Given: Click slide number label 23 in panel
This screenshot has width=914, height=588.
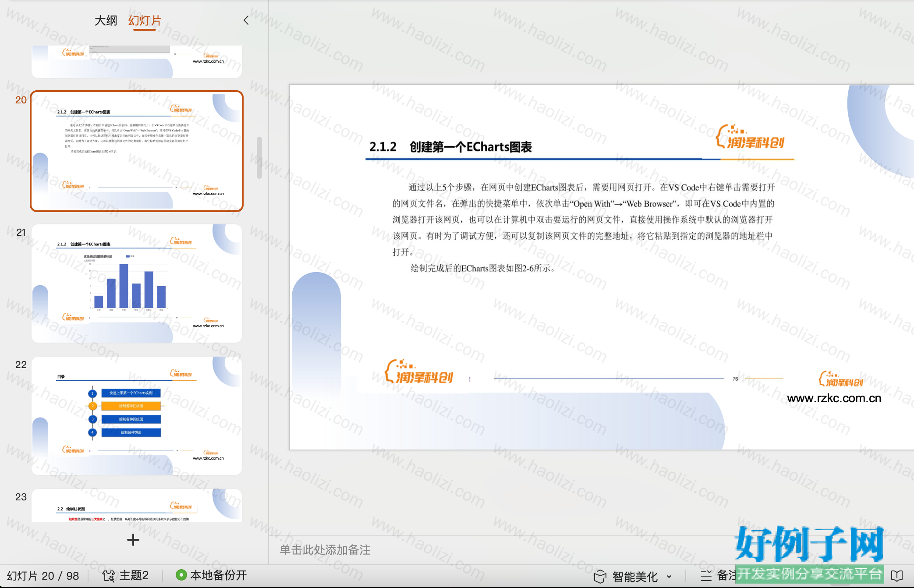Looking at the screenshot, I should pyautogui.click(x=21, y=497).
